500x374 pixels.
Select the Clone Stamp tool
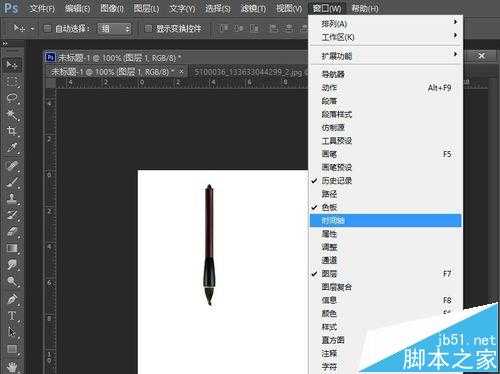[12, 198]
